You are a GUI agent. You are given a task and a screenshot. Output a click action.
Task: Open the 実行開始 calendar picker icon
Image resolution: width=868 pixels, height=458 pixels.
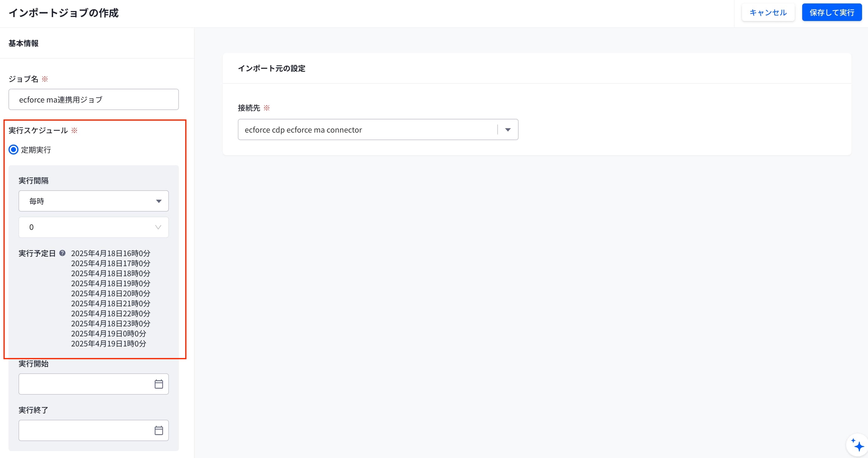point(159,384)
